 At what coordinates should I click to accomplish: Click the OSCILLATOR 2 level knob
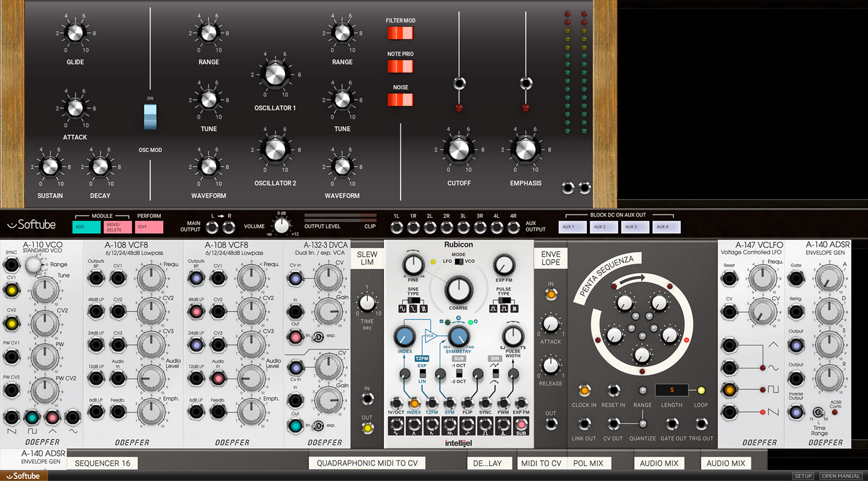[x=275, y=150]
